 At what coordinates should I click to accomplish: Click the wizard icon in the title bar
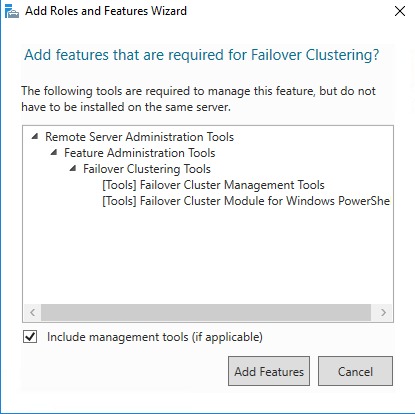click(12, 11)
